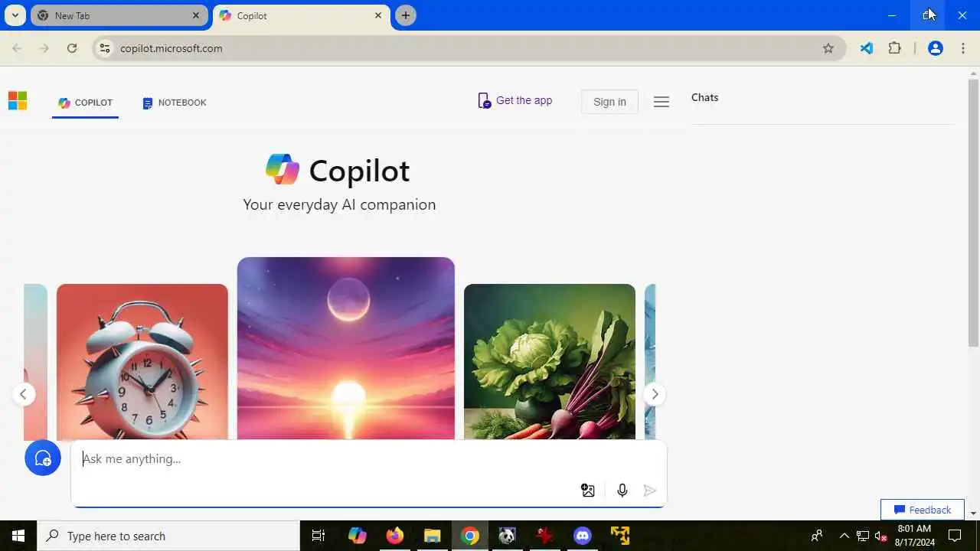The width and height of the screenshot is (980, 551).
Task: Open the Chrome three-dot menu
Action: (963, 48)
